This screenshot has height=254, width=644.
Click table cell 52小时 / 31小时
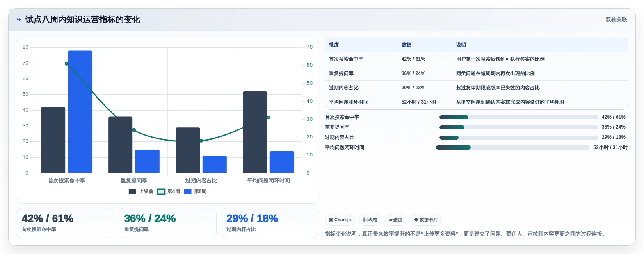(419, 102)
